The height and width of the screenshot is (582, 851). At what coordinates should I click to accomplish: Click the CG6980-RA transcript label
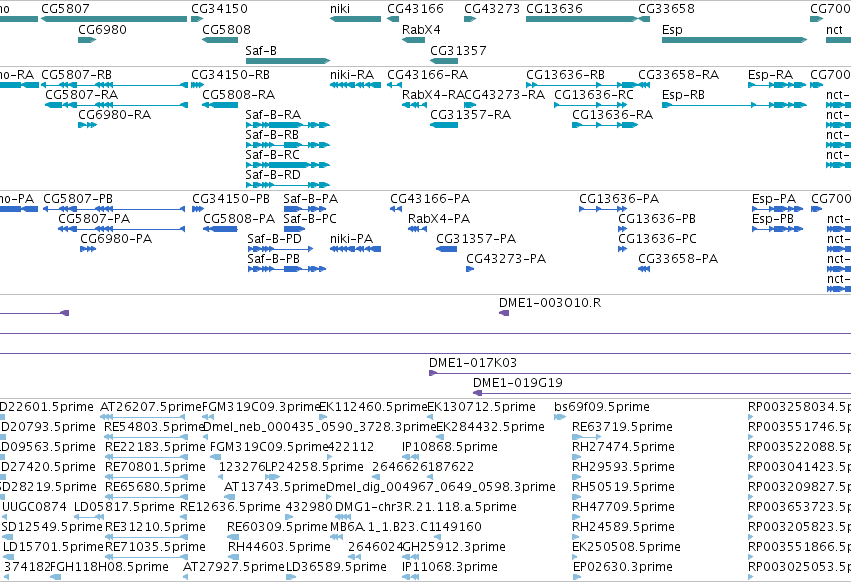(x=115, y=115)
